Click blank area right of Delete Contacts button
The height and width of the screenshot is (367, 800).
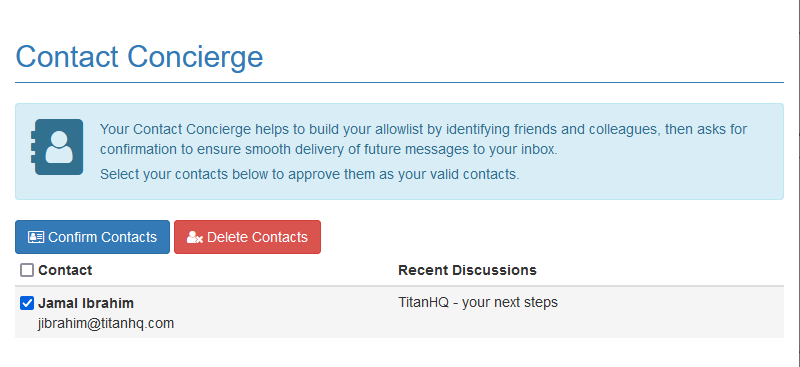pos(551,237)
